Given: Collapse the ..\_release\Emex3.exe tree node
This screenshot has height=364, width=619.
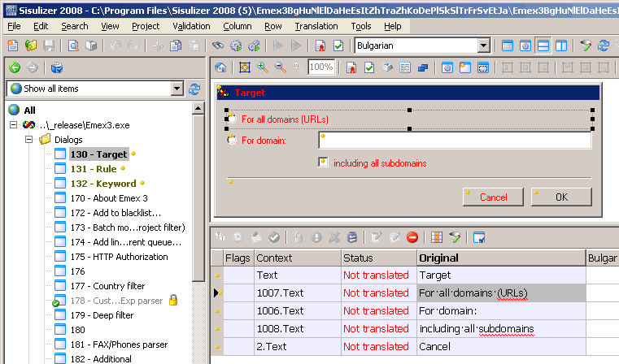Looking at the screenshot, I should pos(14,125).
